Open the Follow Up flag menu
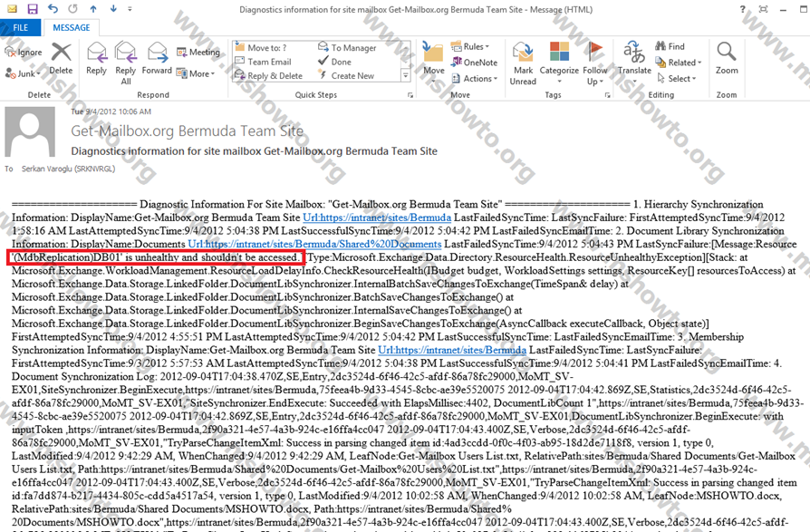 pyautogui.click(x=595, y=63)
